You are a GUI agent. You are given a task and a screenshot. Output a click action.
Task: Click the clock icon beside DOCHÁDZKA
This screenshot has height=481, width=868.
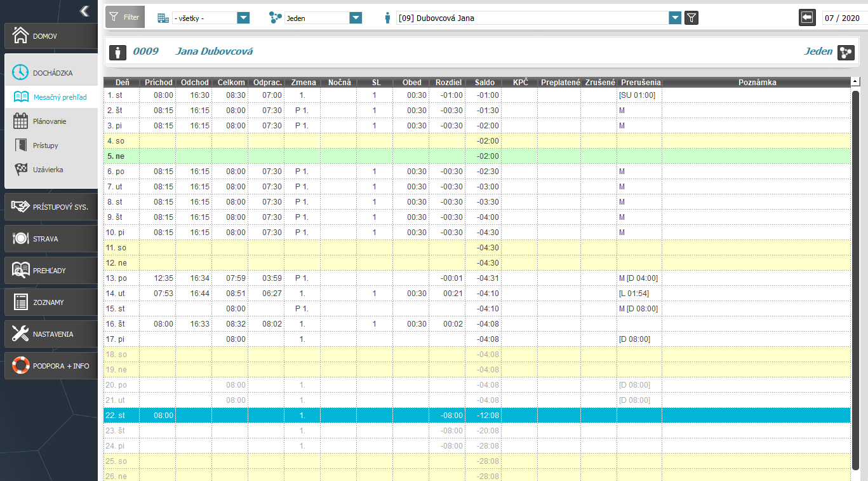21,72
